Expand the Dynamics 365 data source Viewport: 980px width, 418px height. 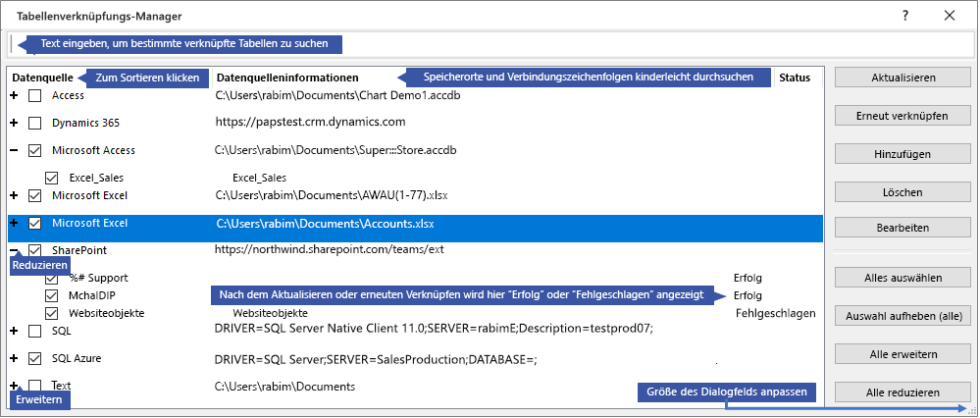point(15,123)
